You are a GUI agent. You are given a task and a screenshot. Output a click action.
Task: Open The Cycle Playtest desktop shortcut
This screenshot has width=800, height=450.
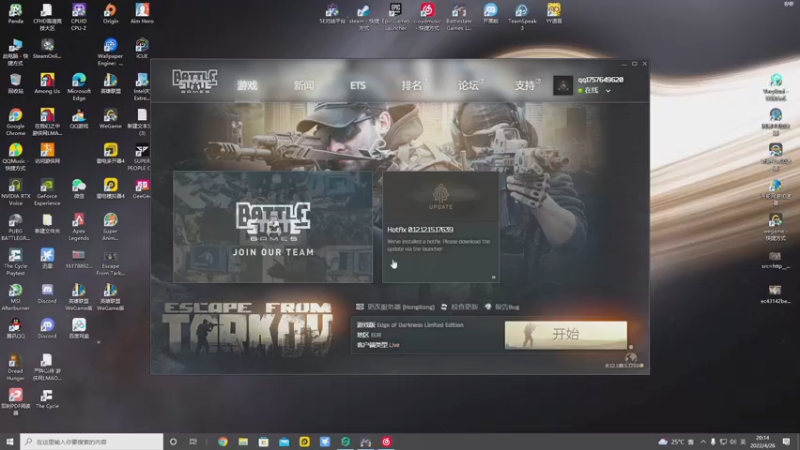coord(15,262)
